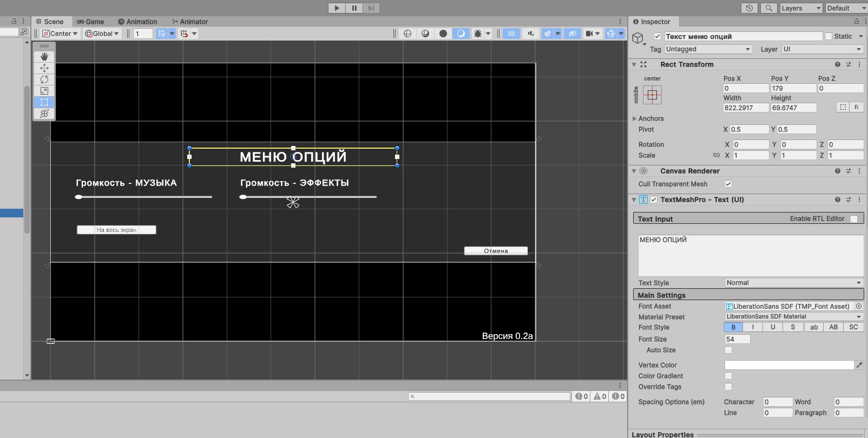The height and width of the screenshot is (438, 868).
Task: Select the Move tool
Action: (x=44, y=68)
